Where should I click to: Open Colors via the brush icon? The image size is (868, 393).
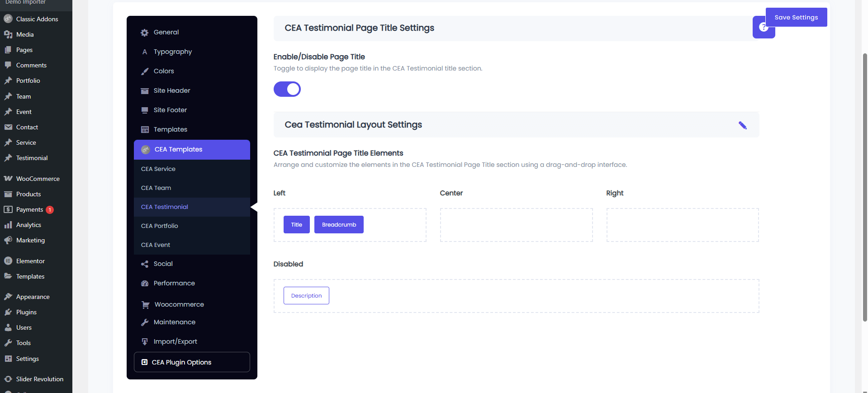point(144,71)
